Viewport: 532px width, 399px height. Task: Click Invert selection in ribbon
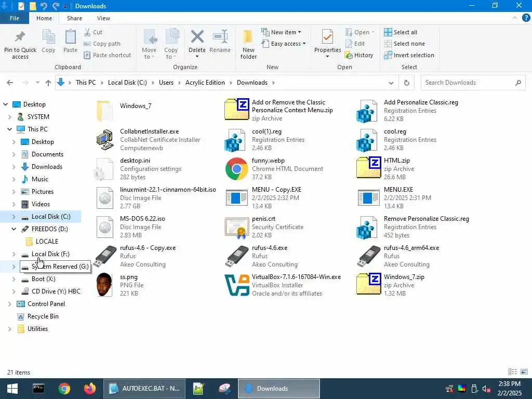pos(409,55)
